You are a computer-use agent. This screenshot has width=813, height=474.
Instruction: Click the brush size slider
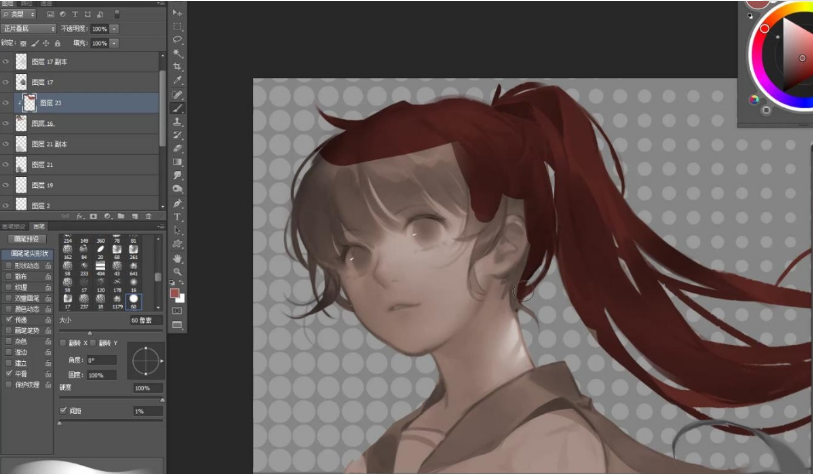(x=111, y=332)
